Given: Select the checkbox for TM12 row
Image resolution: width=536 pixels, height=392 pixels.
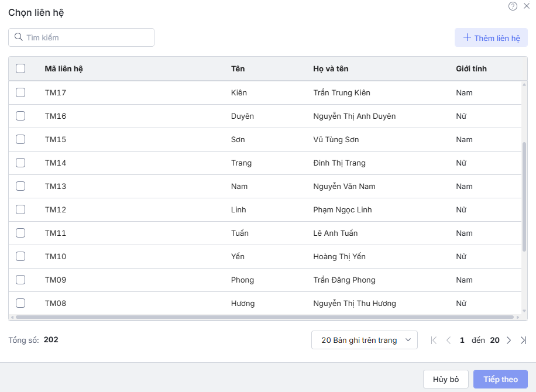Looking at the screenshot, I should click(x=20, y=209).
